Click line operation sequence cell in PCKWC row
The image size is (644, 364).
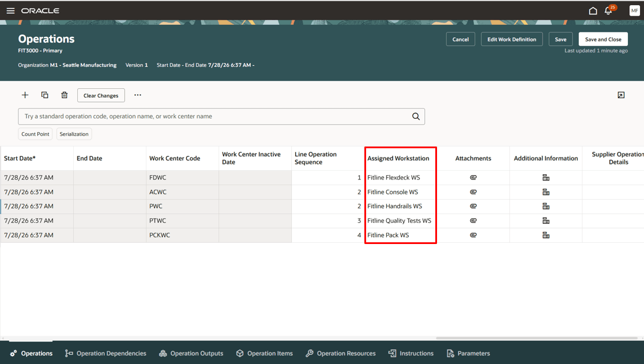(x=327, y=235)
